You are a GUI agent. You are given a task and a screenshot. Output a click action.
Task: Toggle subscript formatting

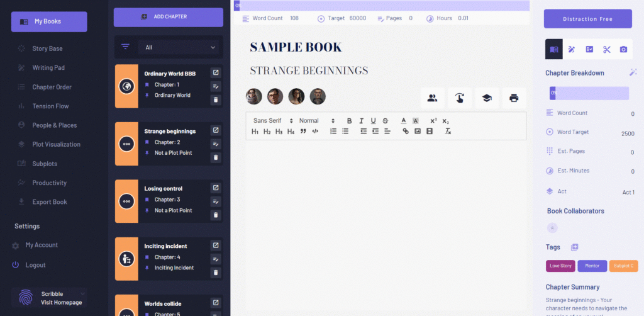[446, 121]
